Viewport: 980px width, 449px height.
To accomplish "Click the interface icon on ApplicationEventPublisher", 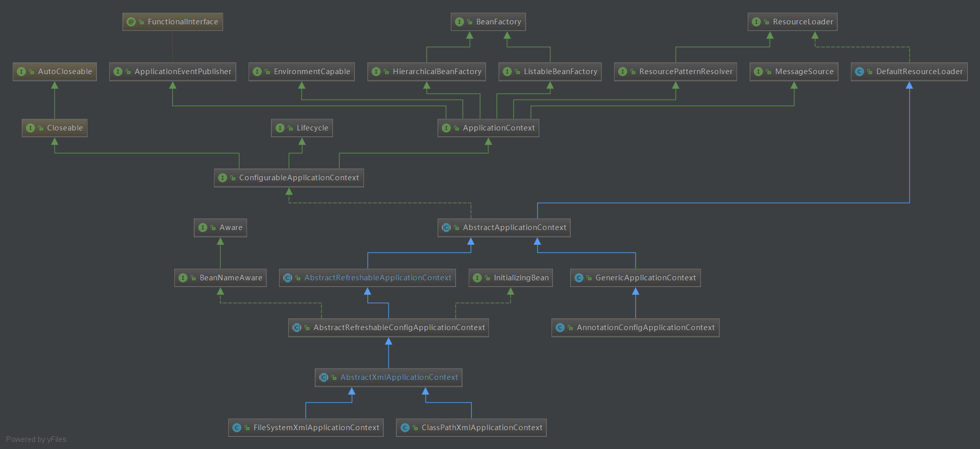I will point(118,72).
